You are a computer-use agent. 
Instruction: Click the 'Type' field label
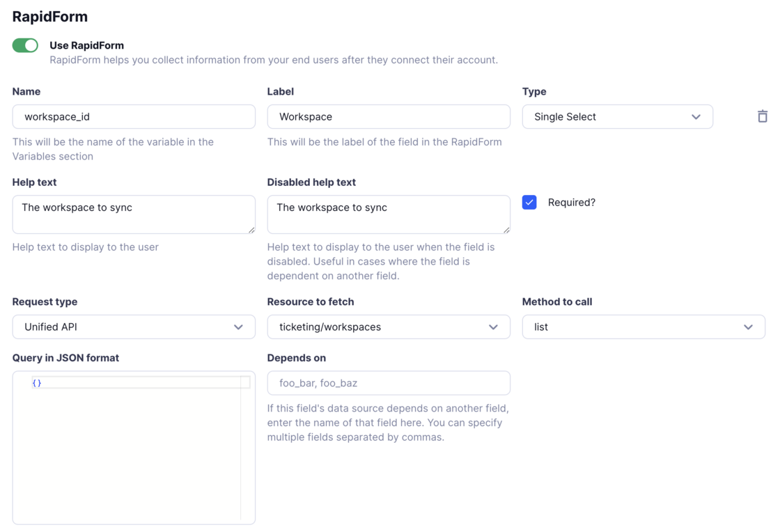click(534, 91)
